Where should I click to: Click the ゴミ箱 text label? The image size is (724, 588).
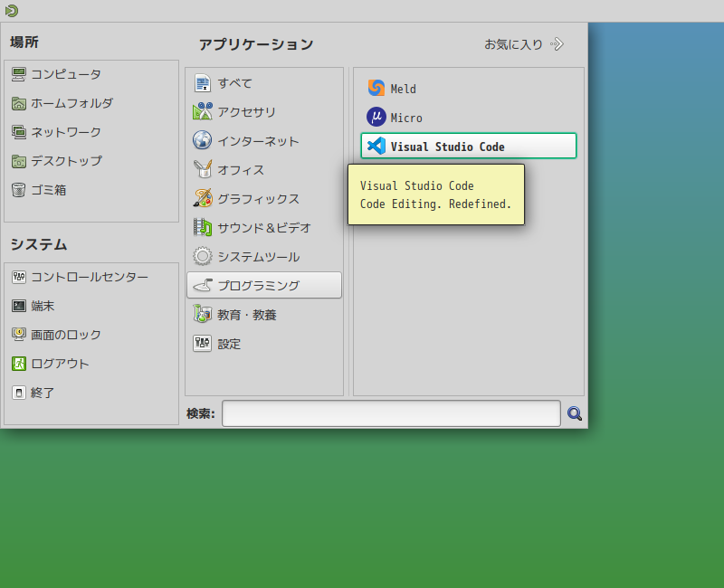(49, 190)
